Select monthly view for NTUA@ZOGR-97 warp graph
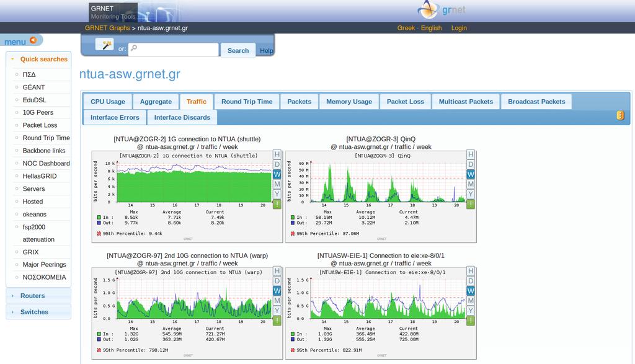Viewport: 635px width, 364px height. [277, 301]
